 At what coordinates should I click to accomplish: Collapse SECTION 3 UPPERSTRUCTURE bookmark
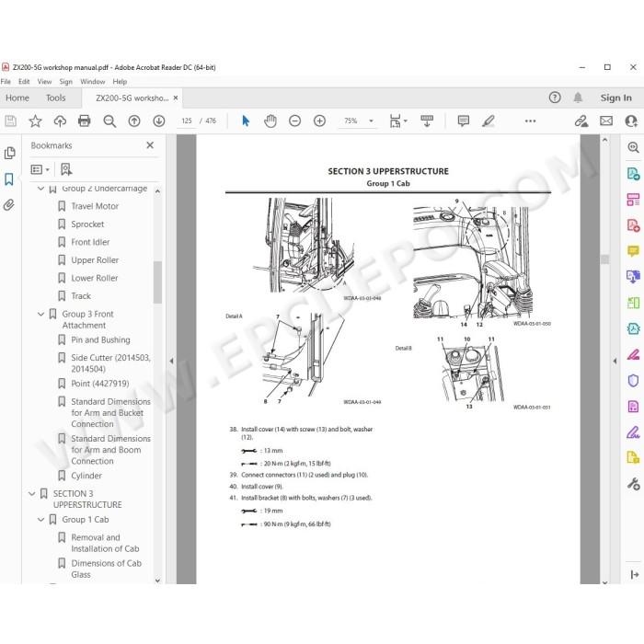click(x=31, y=494)
